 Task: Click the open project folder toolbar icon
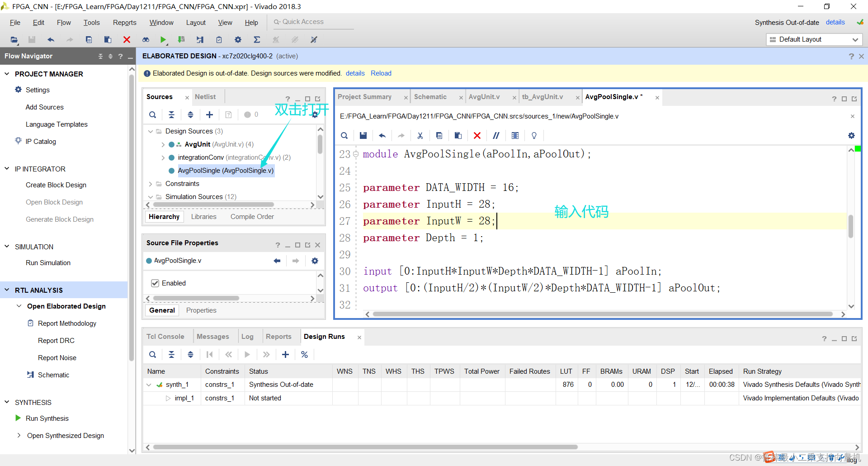[14, 40]
